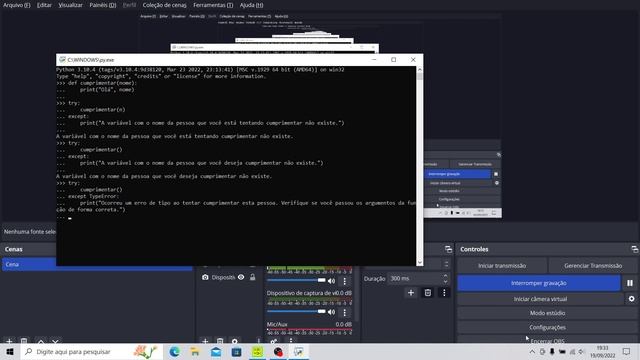Open Python taskbar icon
This screenshot has height=360, width=640.
pos(299,351)
